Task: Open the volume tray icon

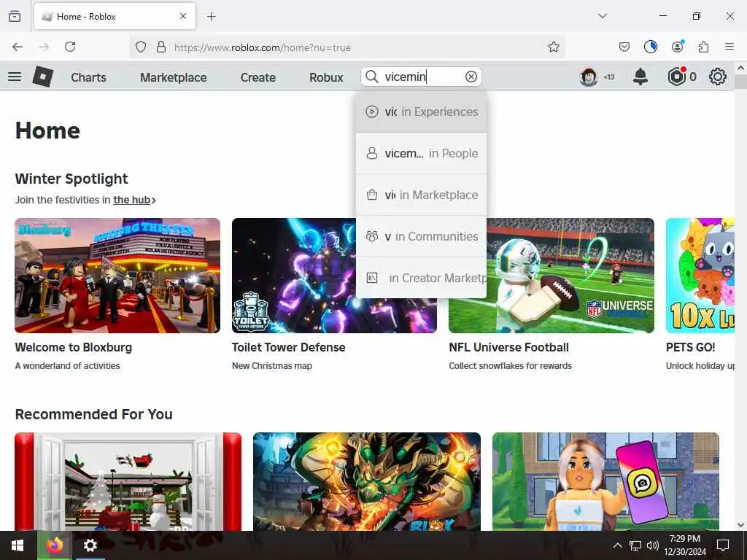Action: (x=653, y=545)
